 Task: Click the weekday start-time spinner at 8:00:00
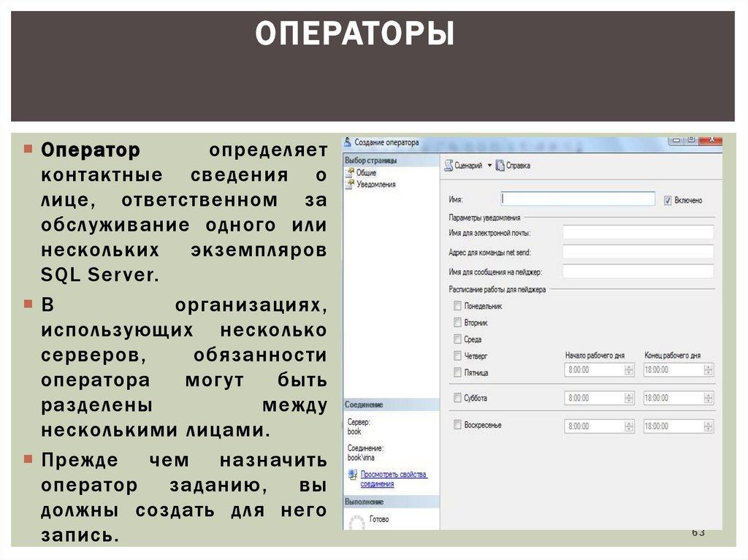(629, 370)
